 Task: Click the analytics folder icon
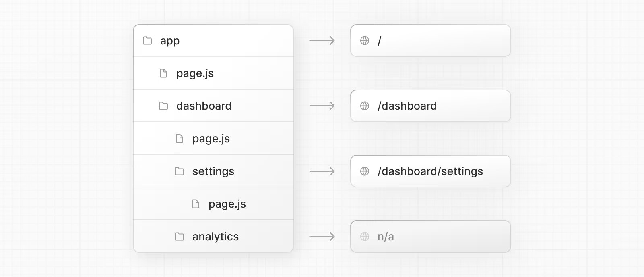[x=180, y=237]
